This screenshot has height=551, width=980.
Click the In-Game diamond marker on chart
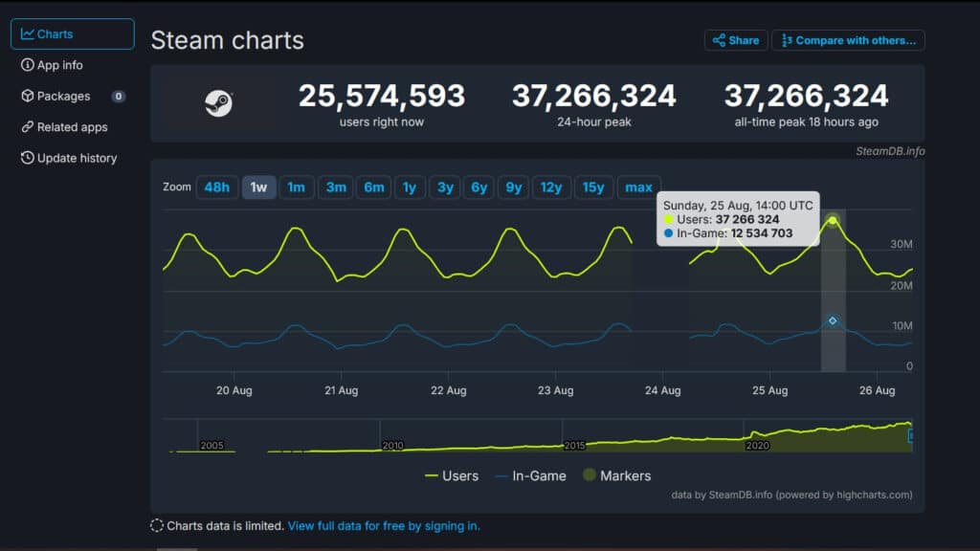[833, 320]
